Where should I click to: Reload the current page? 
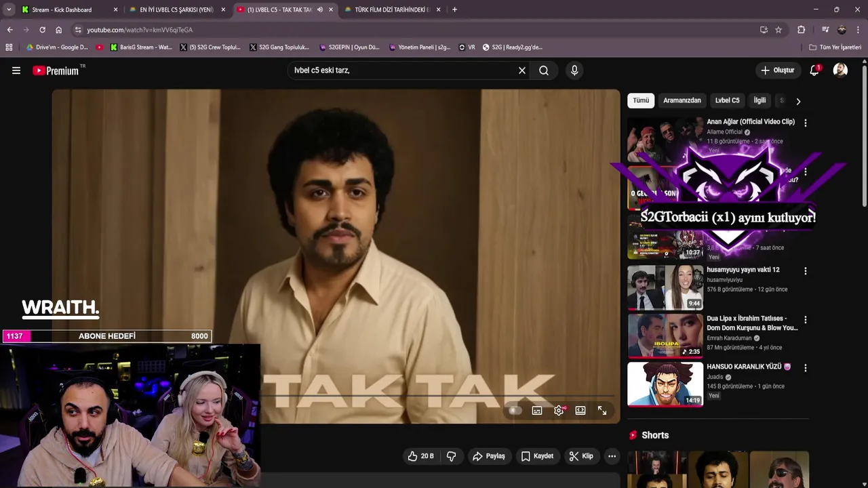[42, 30]
